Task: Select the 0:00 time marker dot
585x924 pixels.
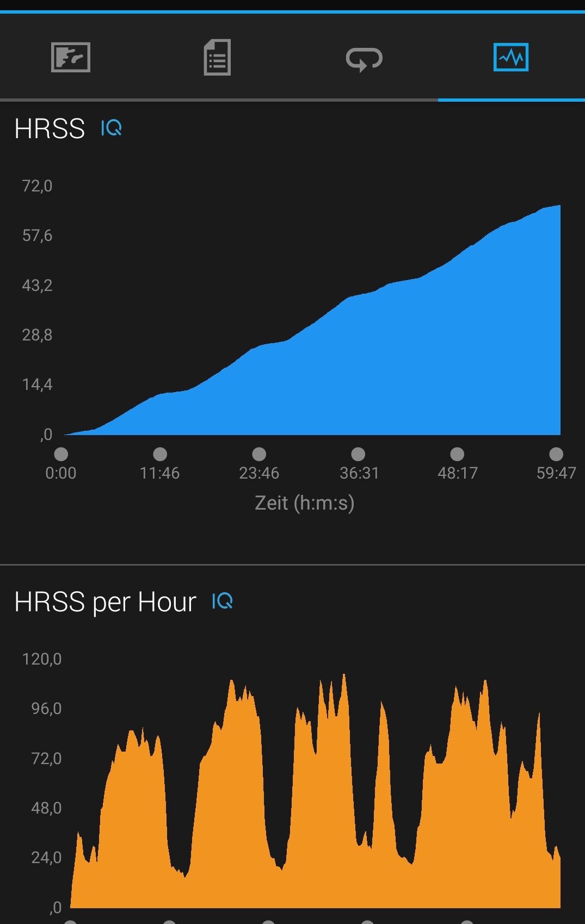Action: coord(61,454)
